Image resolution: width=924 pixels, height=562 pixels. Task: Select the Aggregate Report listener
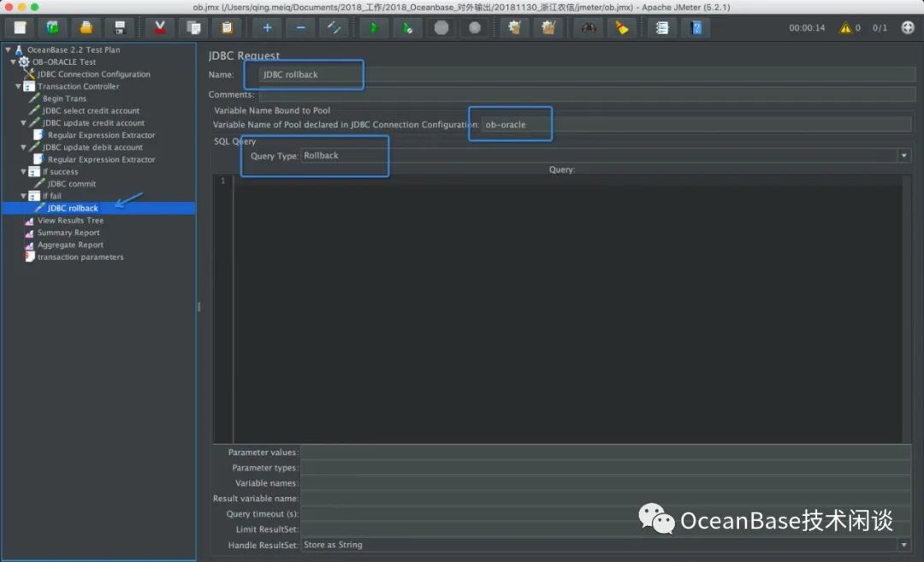click(x=70, y=245)
